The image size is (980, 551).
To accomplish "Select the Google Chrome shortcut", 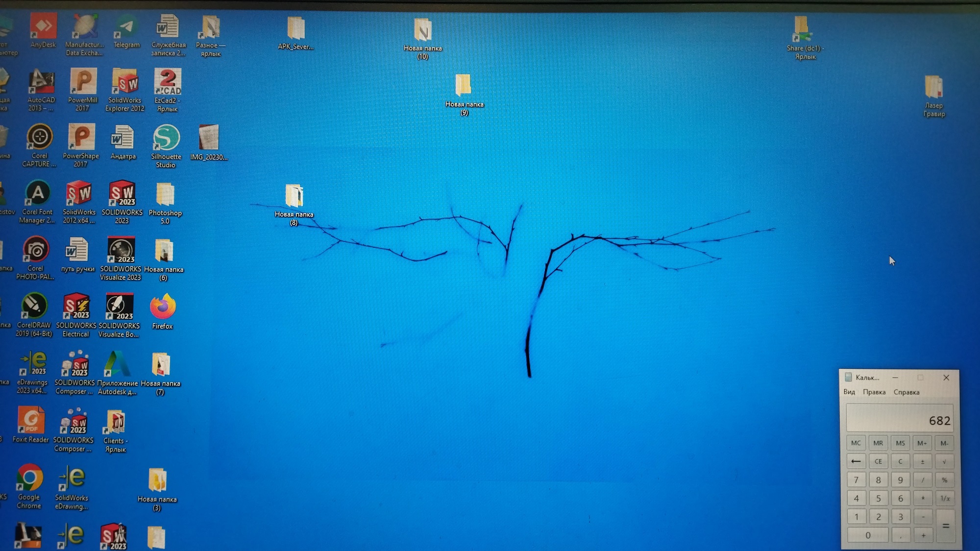I will click(29, 478).
